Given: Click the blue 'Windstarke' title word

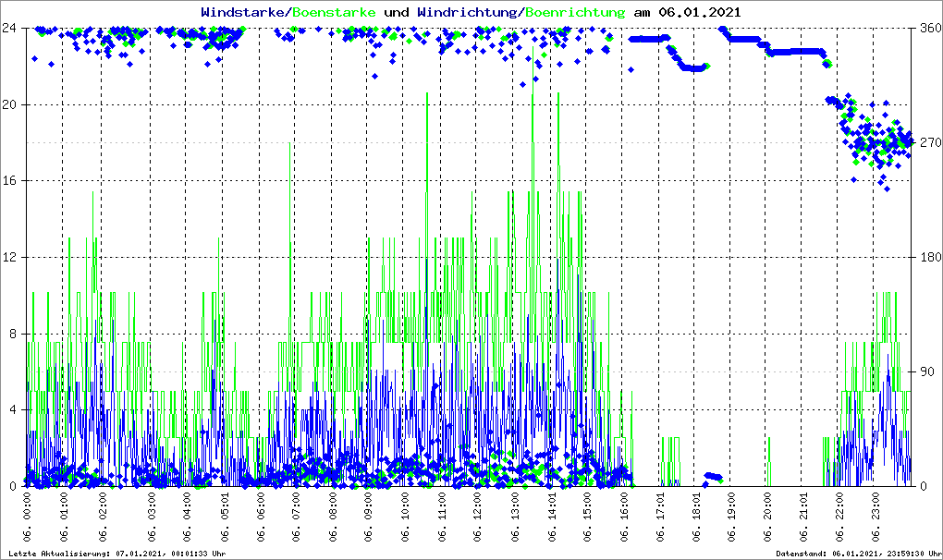Looking at the screenshot, I should click(x=244, y=12).
